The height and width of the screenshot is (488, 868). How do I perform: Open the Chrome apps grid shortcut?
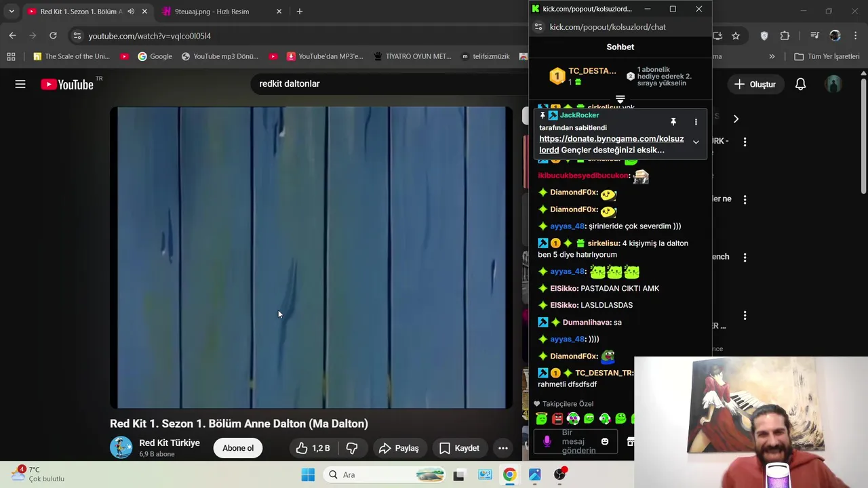pyautogui.click(x=11, y=56)
